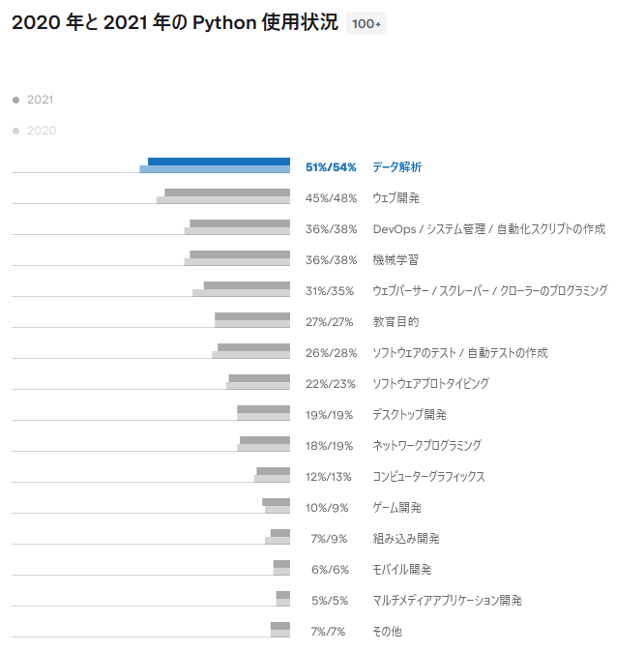Click the 2021 legend dot
Screen dimensions: 644x652
coord(16,100)
